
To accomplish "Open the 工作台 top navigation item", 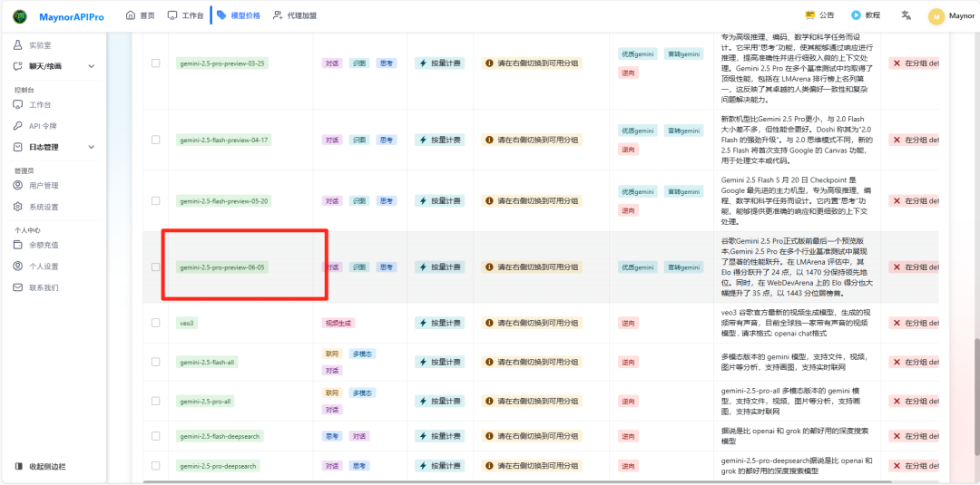I will (x=186, y=15).
